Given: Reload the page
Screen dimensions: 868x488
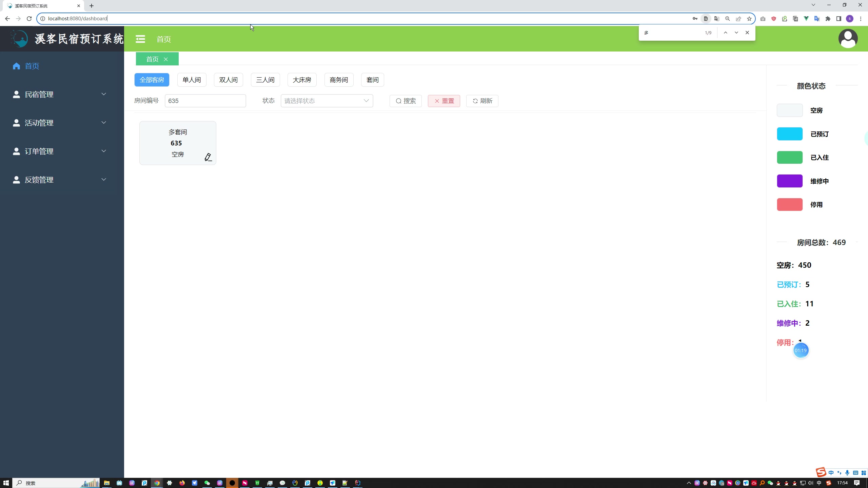Looking at the screenshot, I should 29,19.
